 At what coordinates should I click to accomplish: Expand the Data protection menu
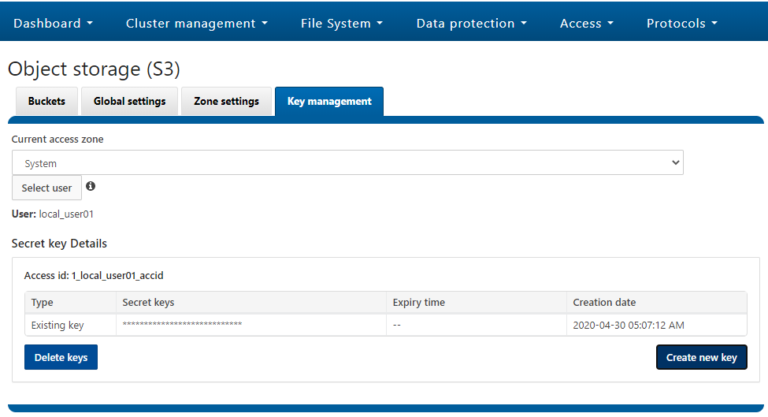tap(471, 23)
